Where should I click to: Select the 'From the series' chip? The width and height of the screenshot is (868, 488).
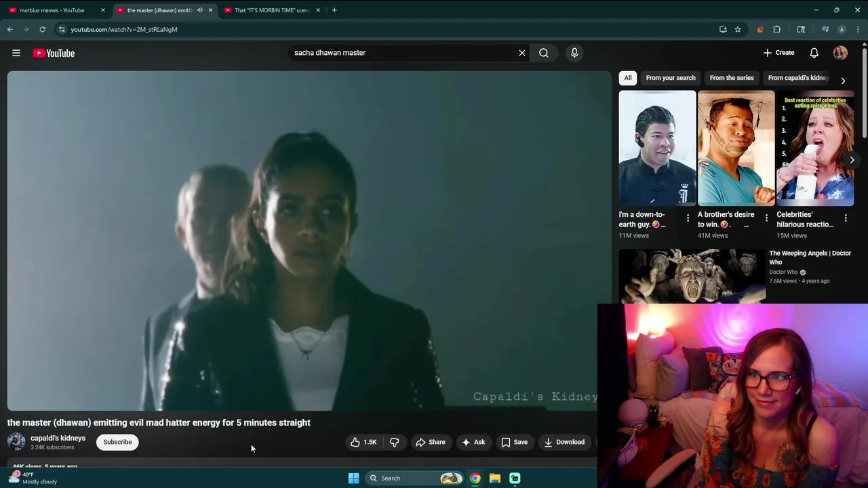coord(732,78)
